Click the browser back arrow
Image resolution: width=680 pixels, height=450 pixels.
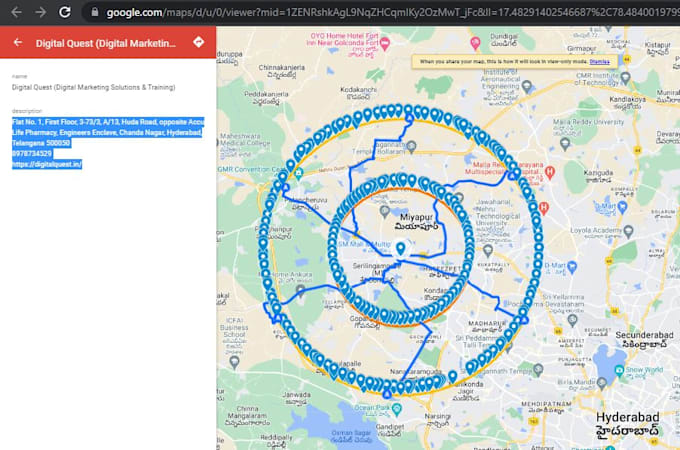coord(16,12)
